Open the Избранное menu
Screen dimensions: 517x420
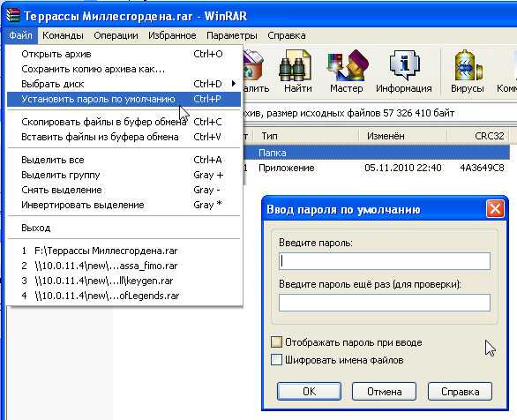point(172,35)
